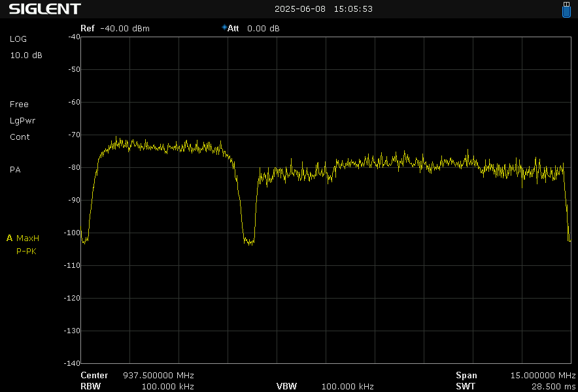
Task: Click the blue diamond beside Att
Action: (x=224, y=27)
